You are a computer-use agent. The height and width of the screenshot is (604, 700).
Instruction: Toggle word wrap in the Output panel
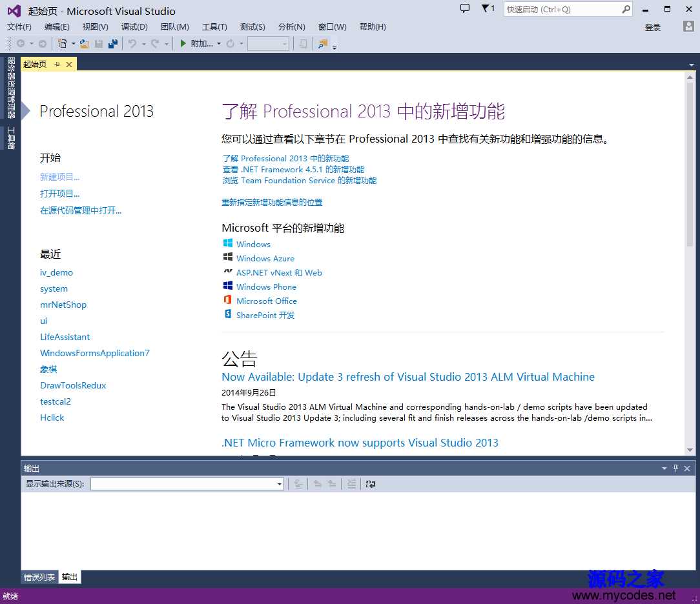[x=371, y=484]
